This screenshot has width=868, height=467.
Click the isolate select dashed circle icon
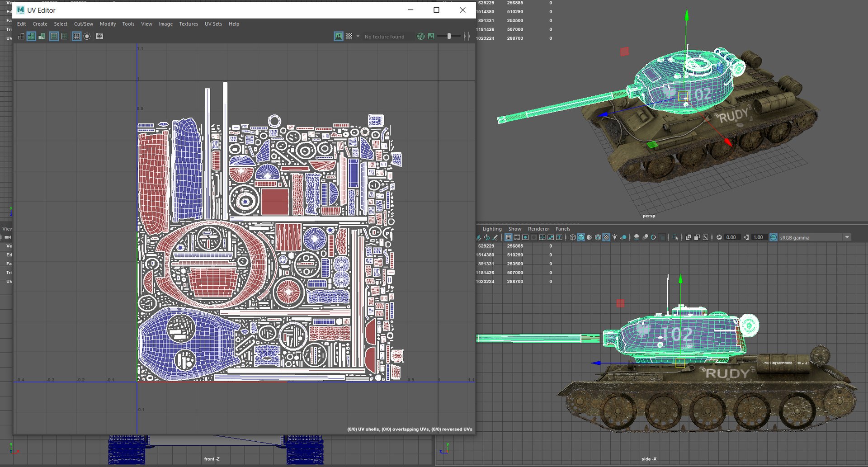coord(87,36)
